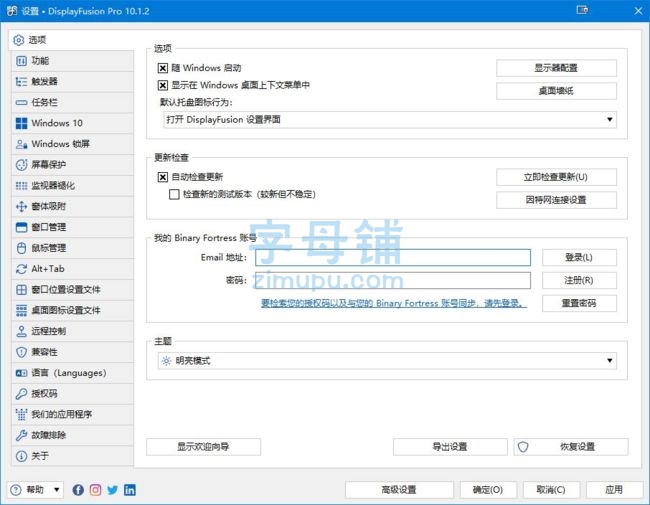Click the Windows 锁屏 user-lock icon
Screen dimensions: 650x505
pos(21,144)
